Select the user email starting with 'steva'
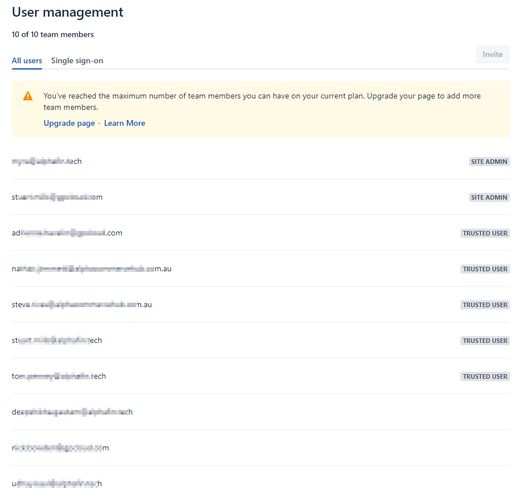Image resolution: width=519 pixels, height=492 pixels. point(82,305)
